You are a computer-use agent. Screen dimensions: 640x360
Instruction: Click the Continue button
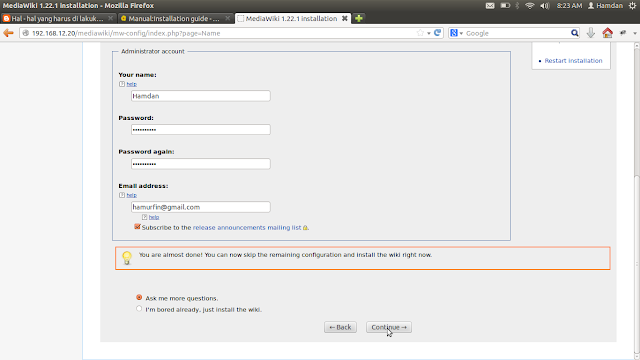[389, 327]
